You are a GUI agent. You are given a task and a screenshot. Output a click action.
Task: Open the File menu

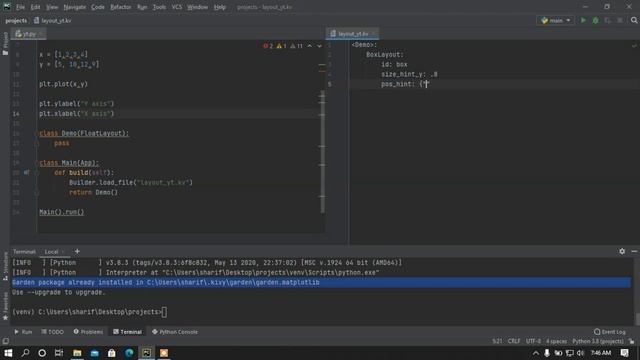[x=20, y=7]
